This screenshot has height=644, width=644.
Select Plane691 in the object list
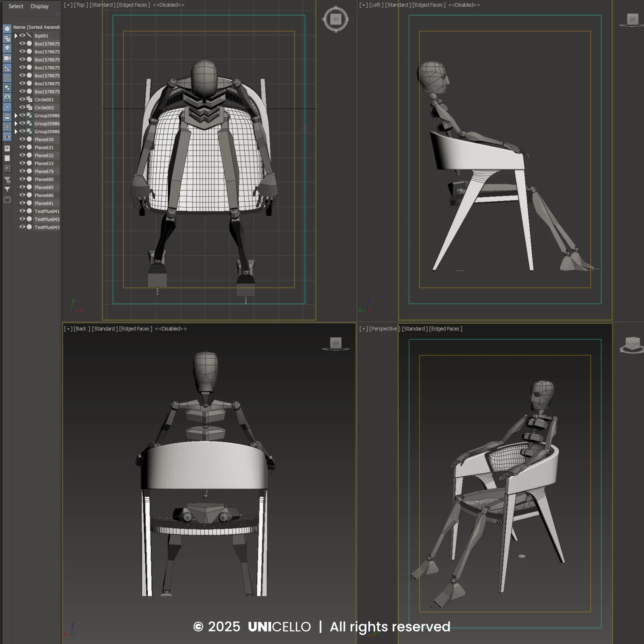pos(44,203)
